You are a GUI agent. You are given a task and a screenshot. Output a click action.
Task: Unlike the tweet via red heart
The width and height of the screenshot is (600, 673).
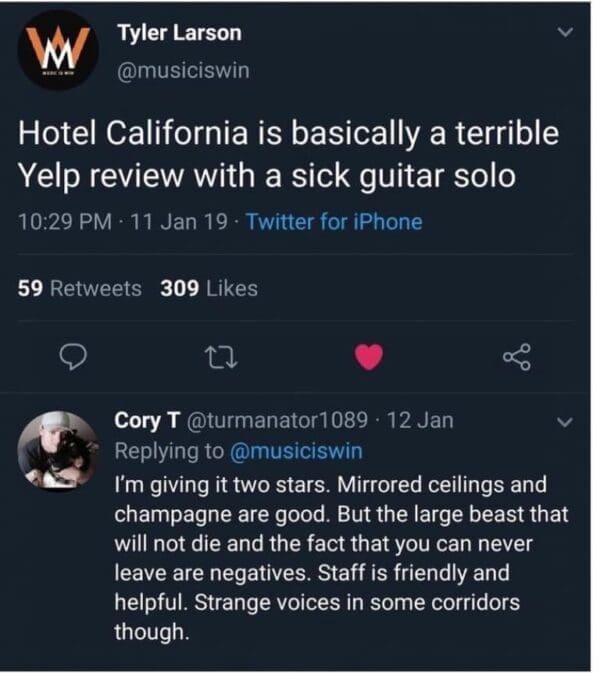tap(369, 356)
